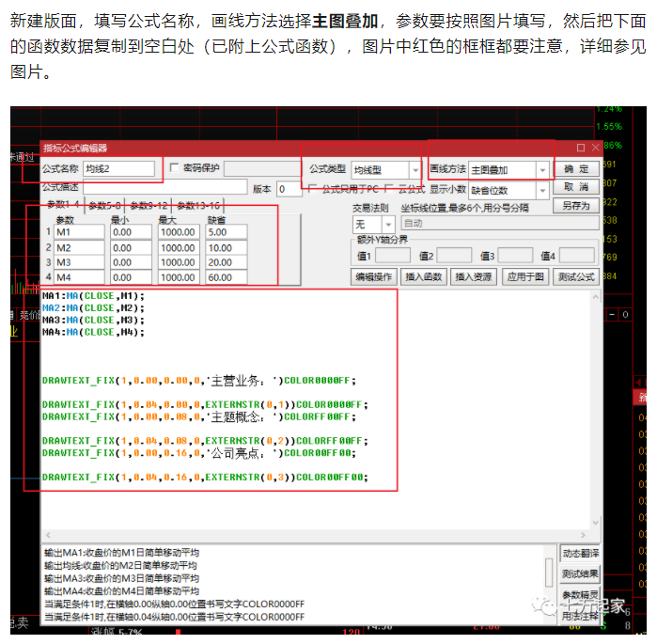Click the code line MA1:MA(CLOSE,M1);
Image resolution: width=657 pixels, height=644 pixels.
[x=93, y=296]
